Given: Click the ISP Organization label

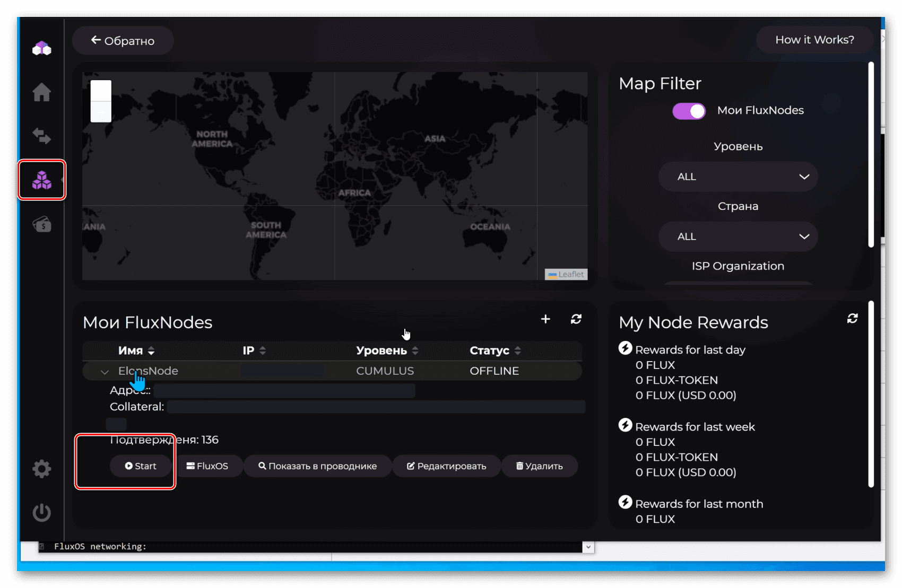Looking at the screenshot, I should coord(738,266).
